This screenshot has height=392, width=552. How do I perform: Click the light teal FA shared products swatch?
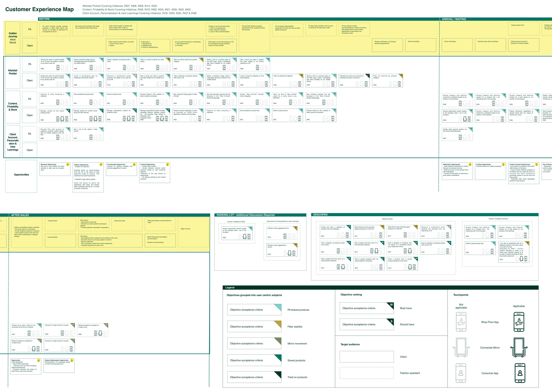[x=278, y=307]
